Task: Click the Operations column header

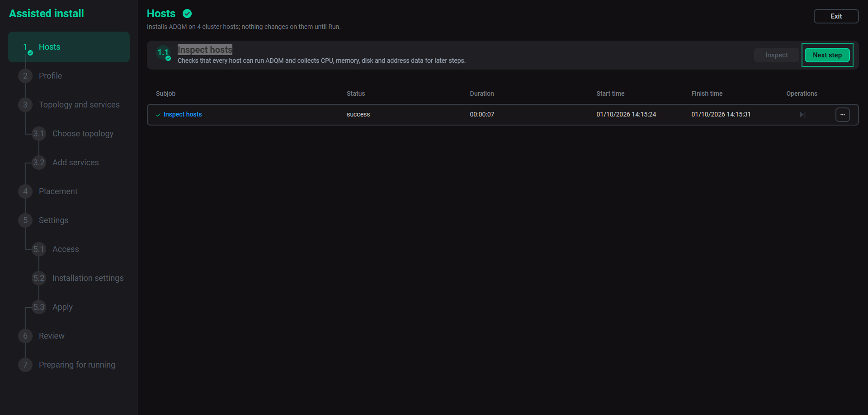Action: pyautogui.click(x=802, y=93)
